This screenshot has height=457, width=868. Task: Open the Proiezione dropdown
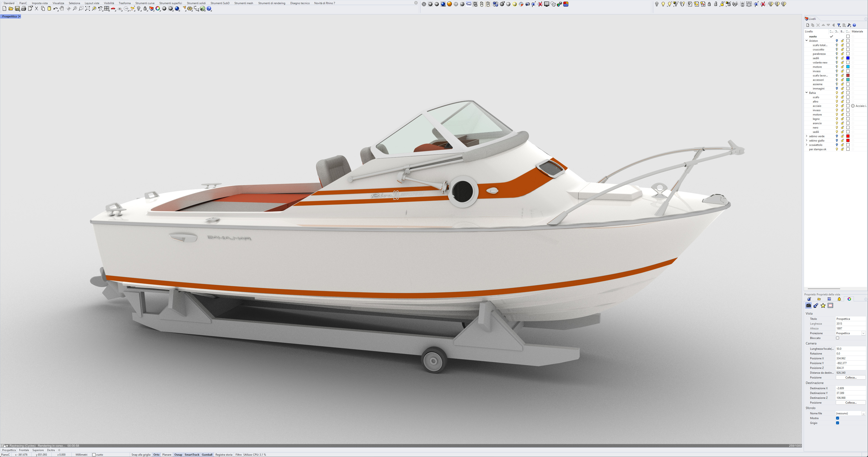(863, 333)
